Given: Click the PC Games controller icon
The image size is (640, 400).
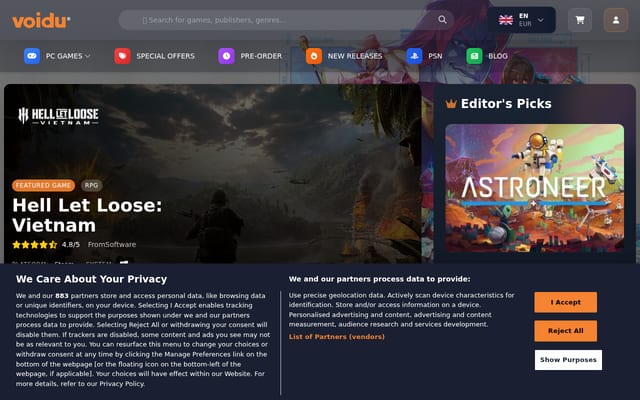Looking at the screenshot, I should click(32, 56).
